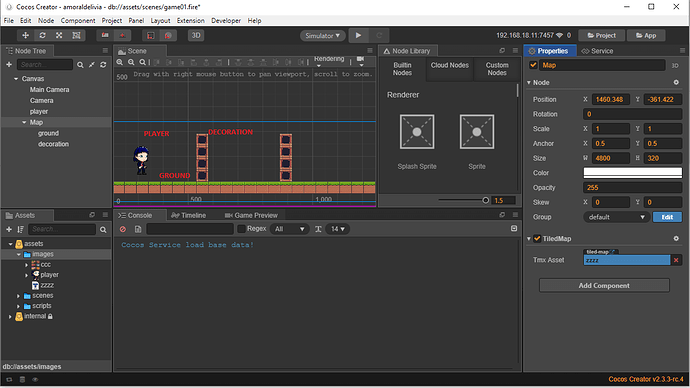Clear the console log

[123, 229]
